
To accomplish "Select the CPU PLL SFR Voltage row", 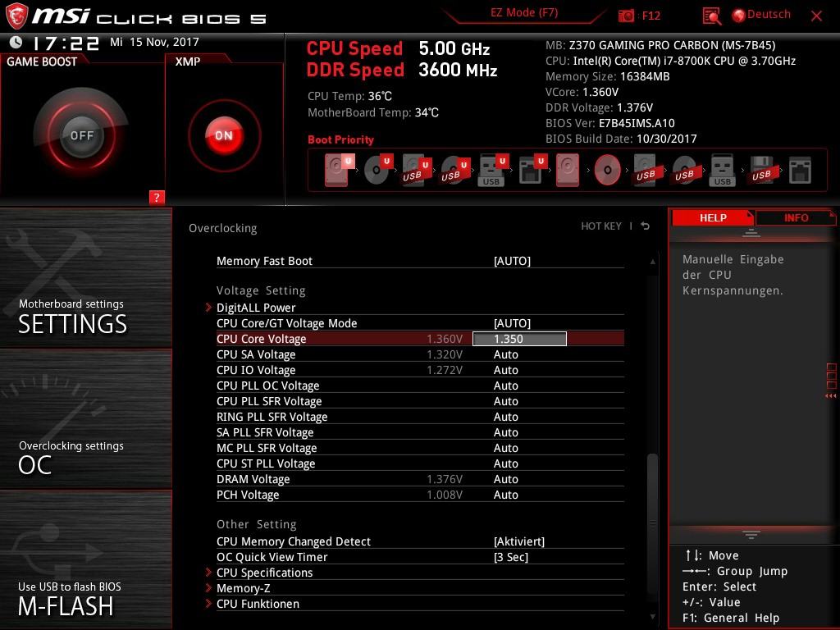I will click(x=420, y=400).
